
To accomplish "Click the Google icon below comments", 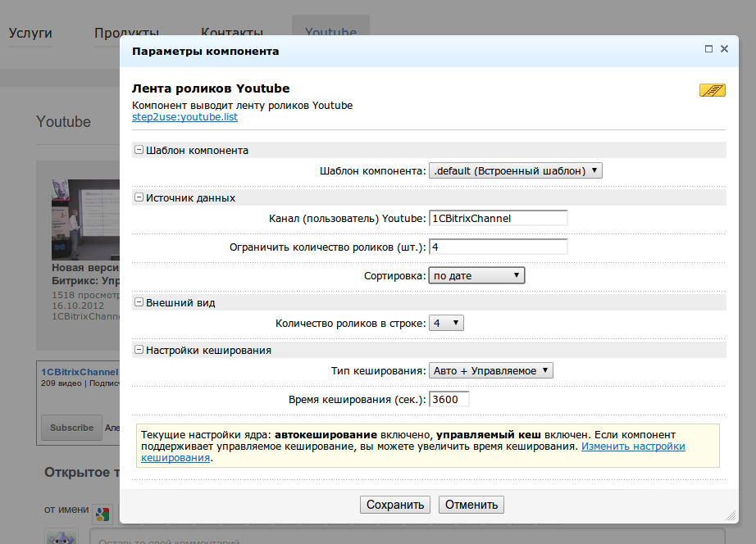I will click(x=102, y=514).
